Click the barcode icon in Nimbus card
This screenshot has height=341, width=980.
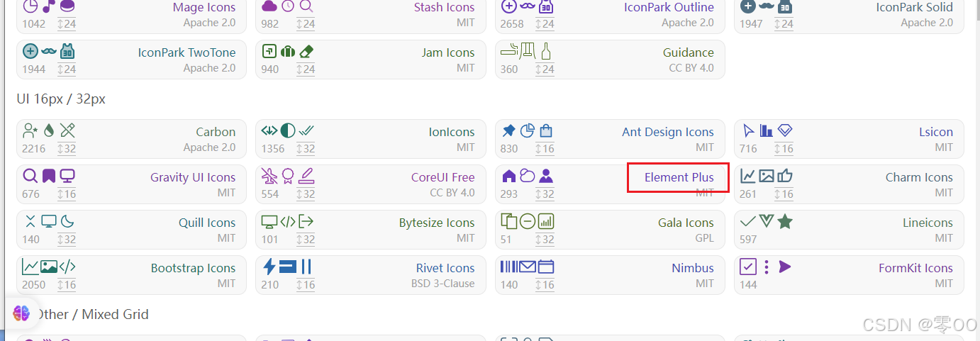coord(508,267)
